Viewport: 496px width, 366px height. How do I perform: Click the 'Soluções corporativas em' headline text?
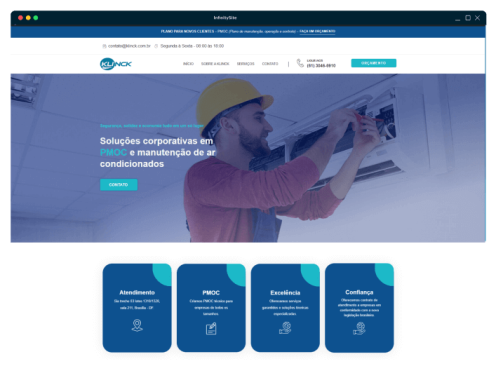(156, 141)
